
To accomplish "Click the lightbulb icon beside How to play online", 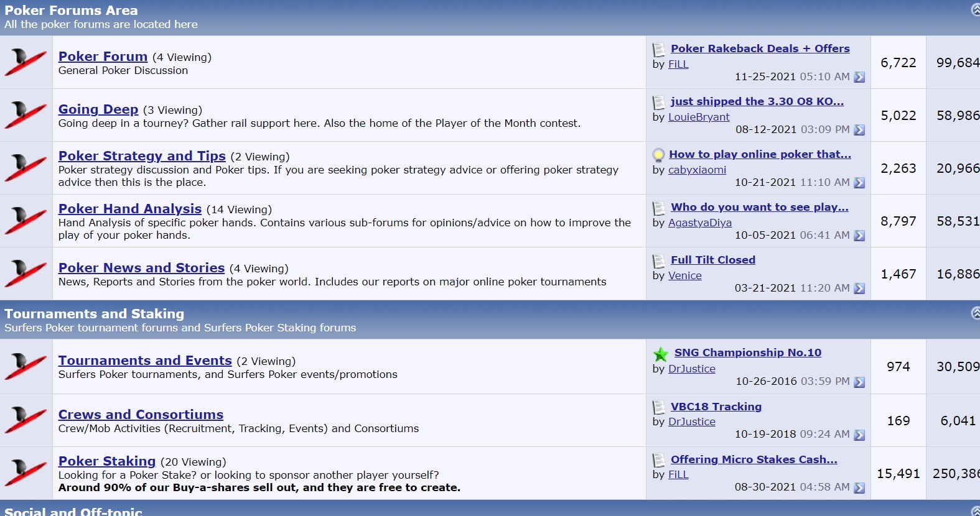I will click(658, 155).
